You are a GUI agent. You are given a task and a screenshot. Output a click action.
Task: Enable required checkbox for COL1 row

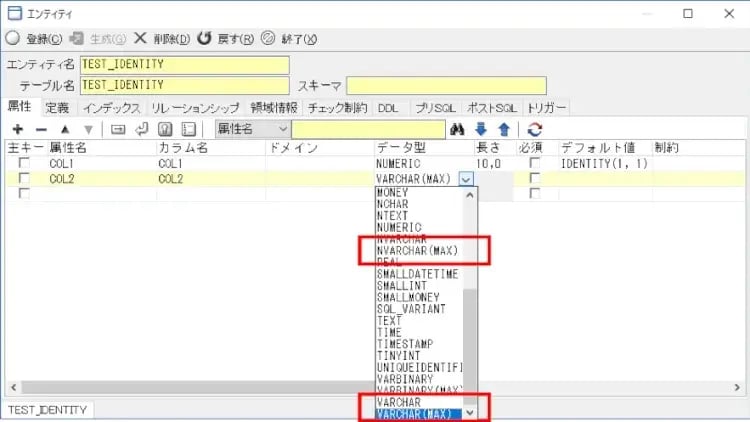[534, 163]
